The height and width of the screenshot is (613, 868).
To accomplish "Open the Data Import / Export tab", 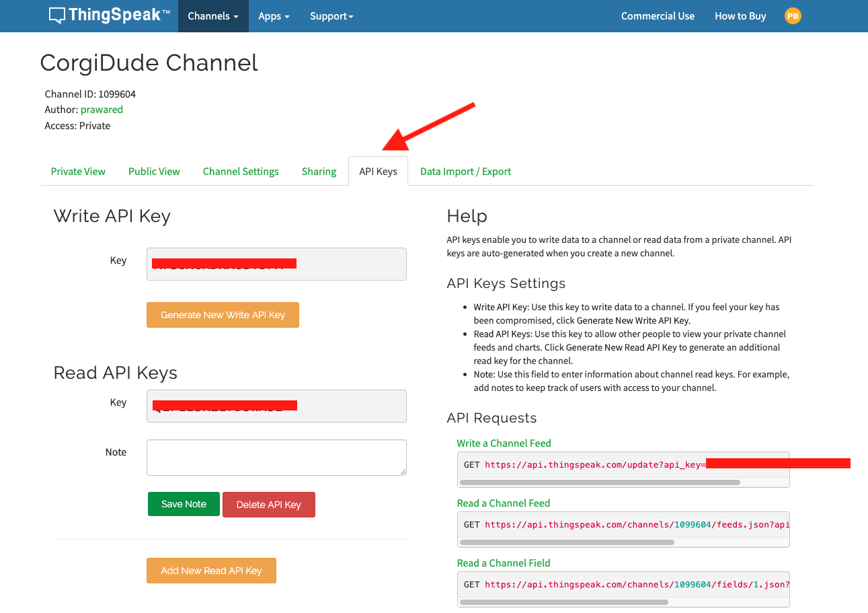I will (x=465, y=172).
